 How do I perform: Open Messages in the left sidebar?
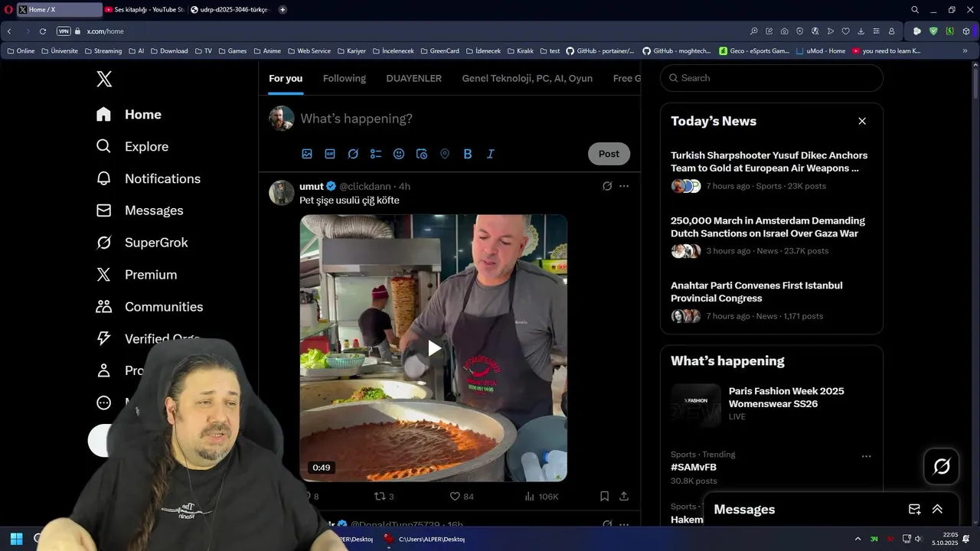[x=139, y=210]
